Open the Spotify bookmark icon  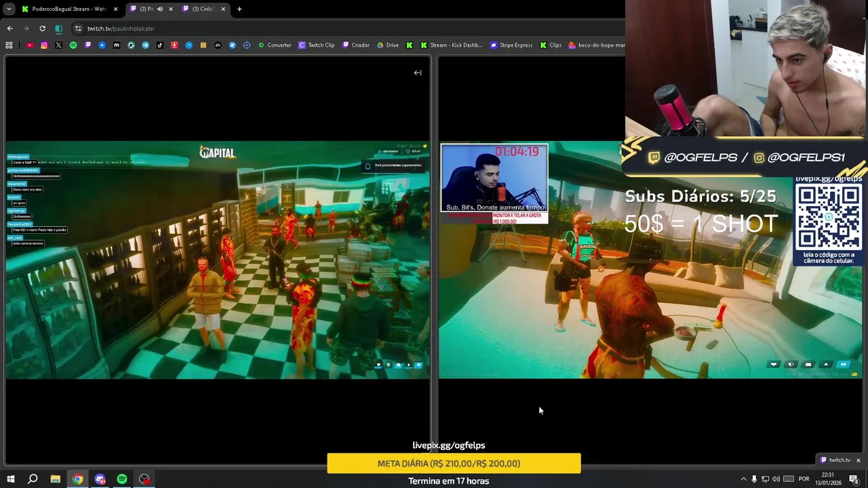click(x=73, y=45)
